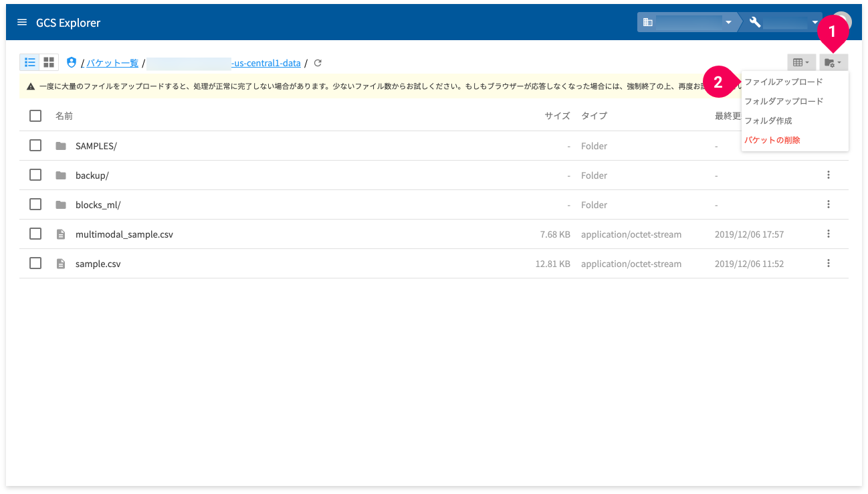Toggle the select-all checkbox in header
The height and width of the screenshot is (494, 868).
[x=35, y=116]
